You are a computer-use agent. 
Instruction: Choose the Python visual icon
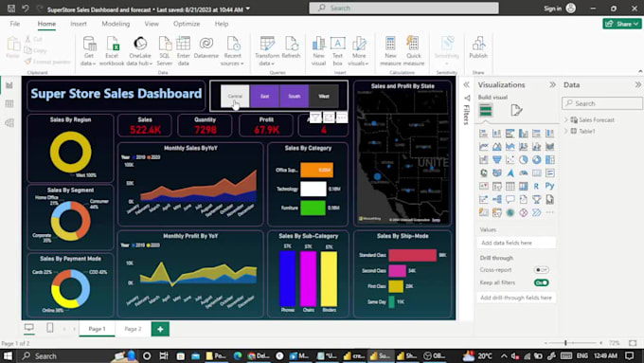[549, 186]
